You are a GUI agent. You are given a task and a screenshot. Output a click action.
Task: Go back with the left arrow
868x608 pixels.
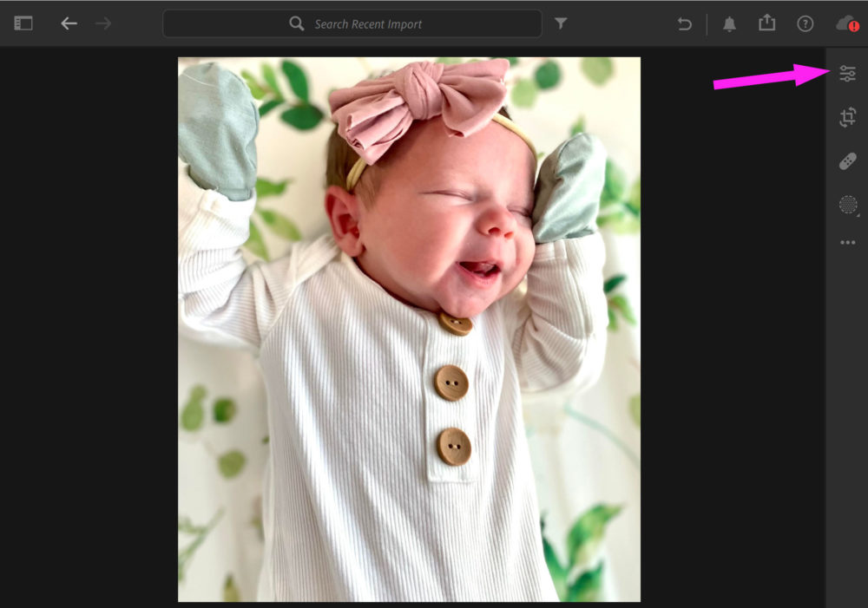pos(69,23)
